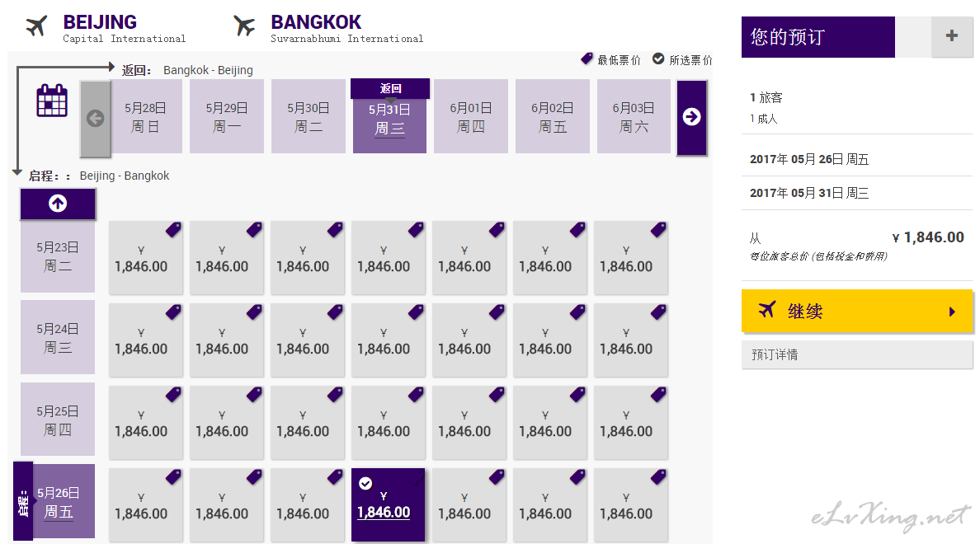Click the plus icon in booking header
980x544 pixels.
coord(952,36)
